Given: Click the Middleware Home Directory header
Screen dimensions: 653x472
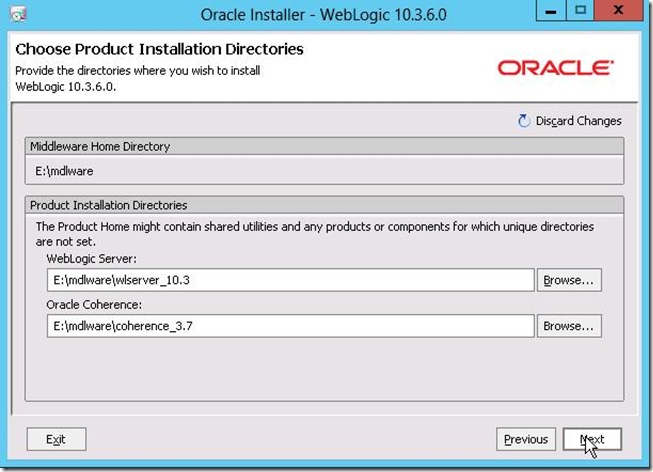Looking at the screenshot, I should [x=324, y=146].
